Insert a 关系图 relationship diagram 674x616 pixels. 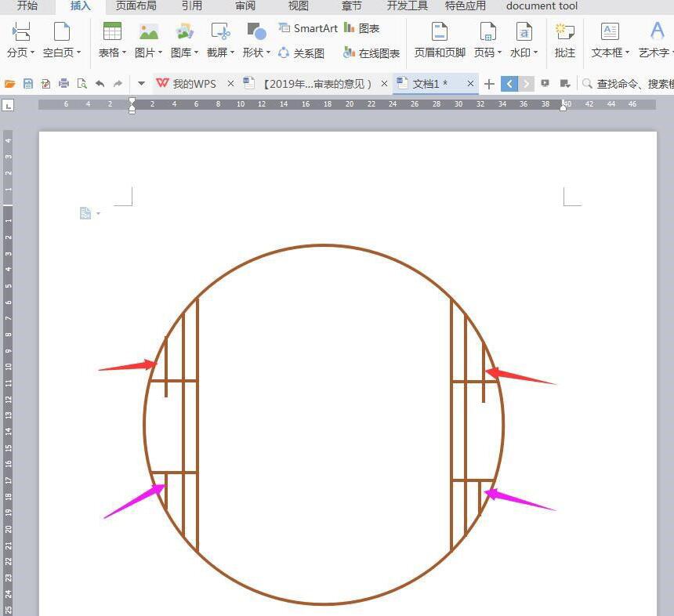301,53
